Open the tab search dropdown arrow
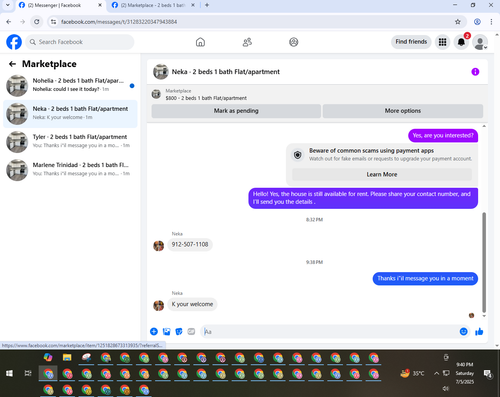This screenshot has height=397, width=500. point(8,5)
